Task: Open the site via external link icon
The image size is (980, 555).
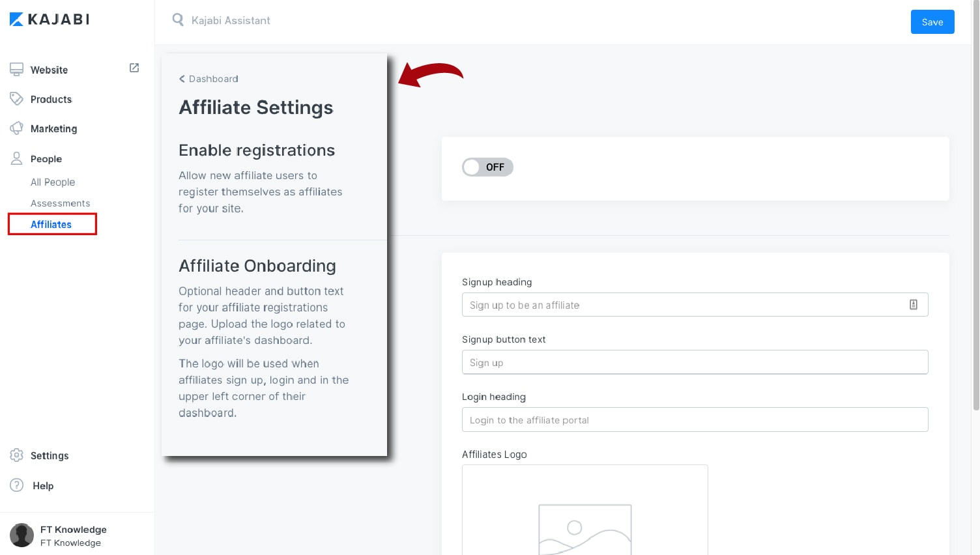Action: pyautogui.click(x=134, y=68)
